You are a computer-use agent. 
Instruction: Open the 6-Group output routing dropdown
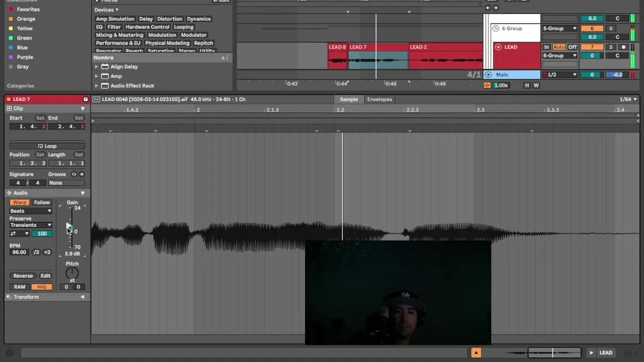pos(559,55)
